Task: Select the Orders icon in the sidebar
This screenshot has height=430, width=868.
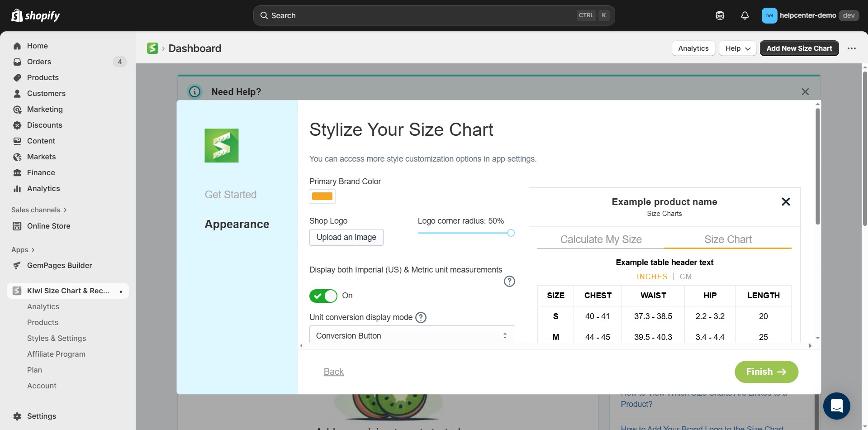Action: [17, 62]
